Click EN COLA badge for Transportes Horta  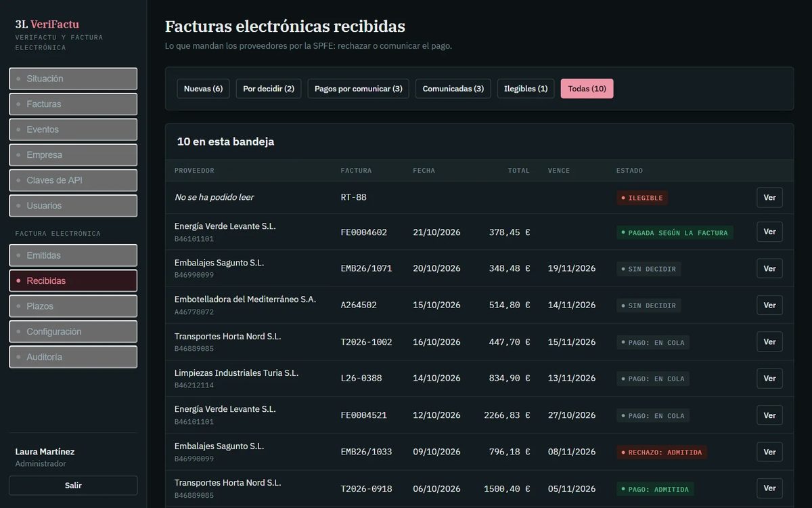point(653,342)
